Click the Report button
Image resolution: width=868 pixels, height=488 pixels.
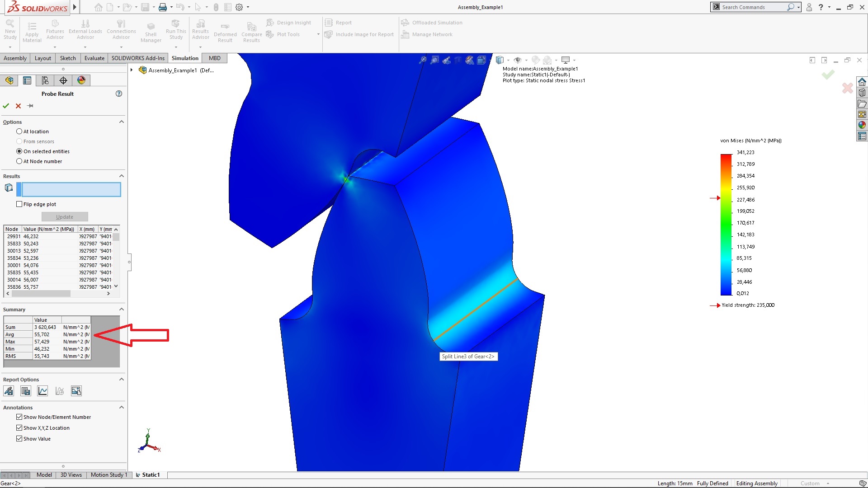(338, 23)
